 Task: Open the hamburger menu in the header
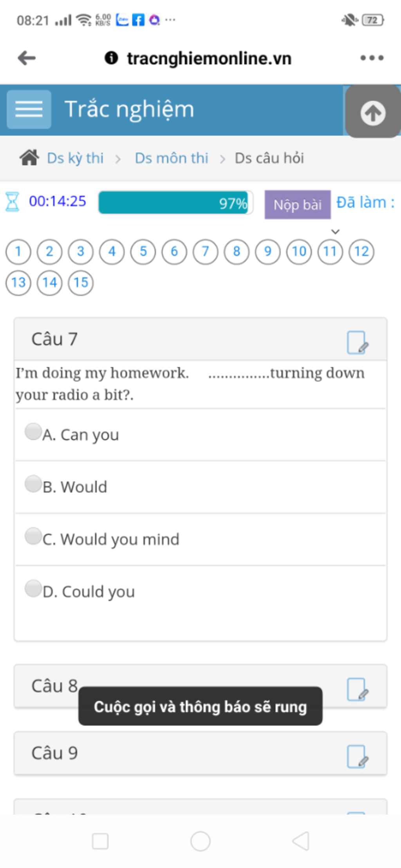coord(29,109)
